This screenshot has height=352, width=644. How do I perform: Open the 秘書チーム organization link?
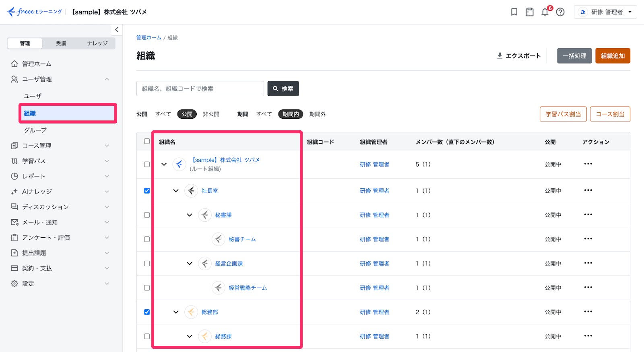coord(242,239)
